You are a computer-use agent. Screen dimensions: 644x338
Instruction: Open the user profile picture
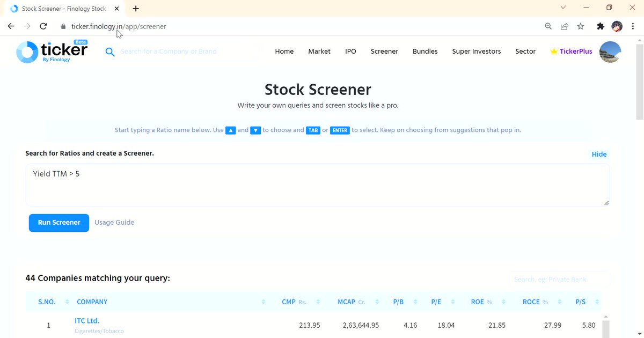(x=610, y=52)
